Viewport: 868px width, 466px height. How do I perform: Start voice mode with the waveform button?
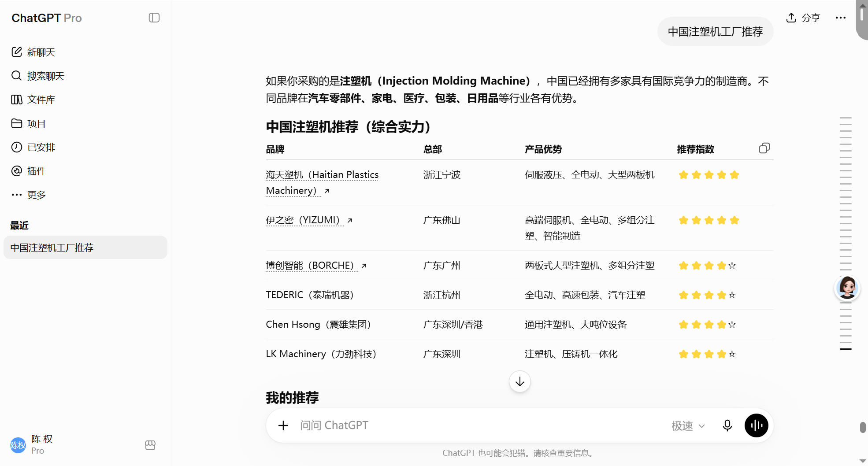point(757,425)
